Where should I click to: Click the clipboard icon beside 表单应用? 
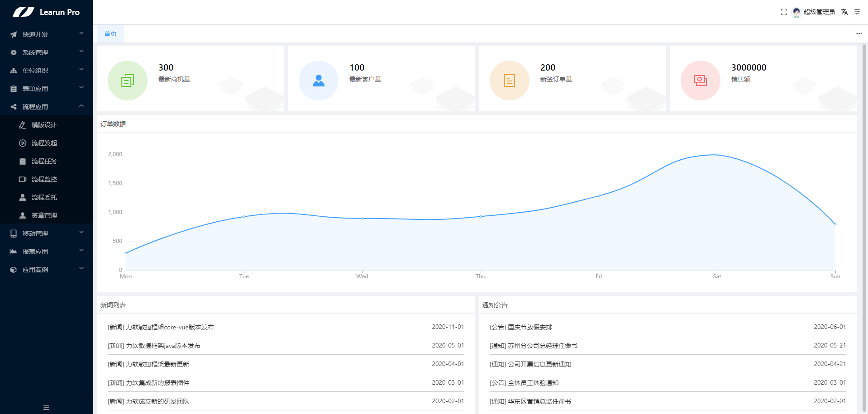[14, 89]
